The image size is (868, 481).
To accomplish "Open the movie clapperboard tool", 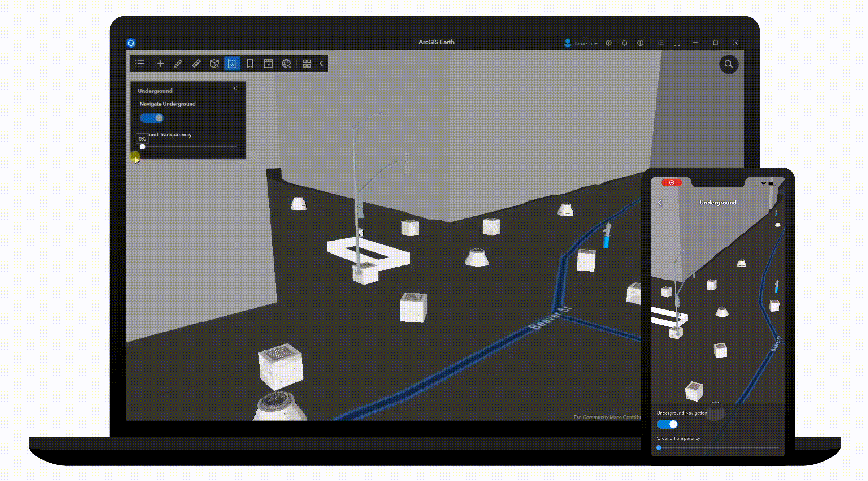I will point(268,64).
